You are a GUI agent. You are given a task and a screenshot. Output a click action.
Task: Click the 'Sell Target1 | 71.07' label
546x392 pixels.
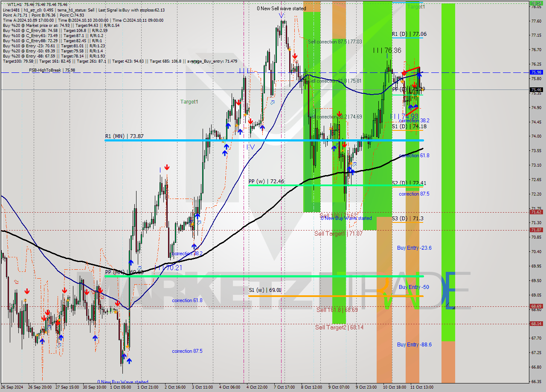(338, 233)
